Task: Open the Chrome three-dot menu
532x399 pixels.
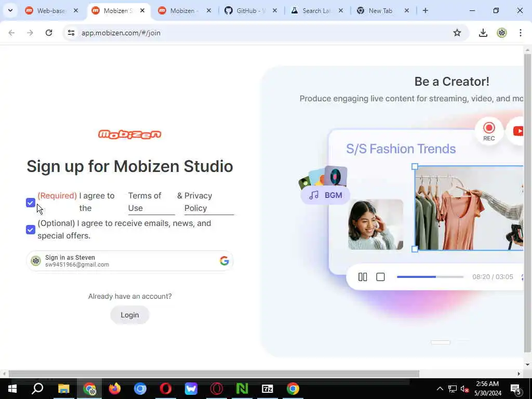Action: click(x=521, y=33)
